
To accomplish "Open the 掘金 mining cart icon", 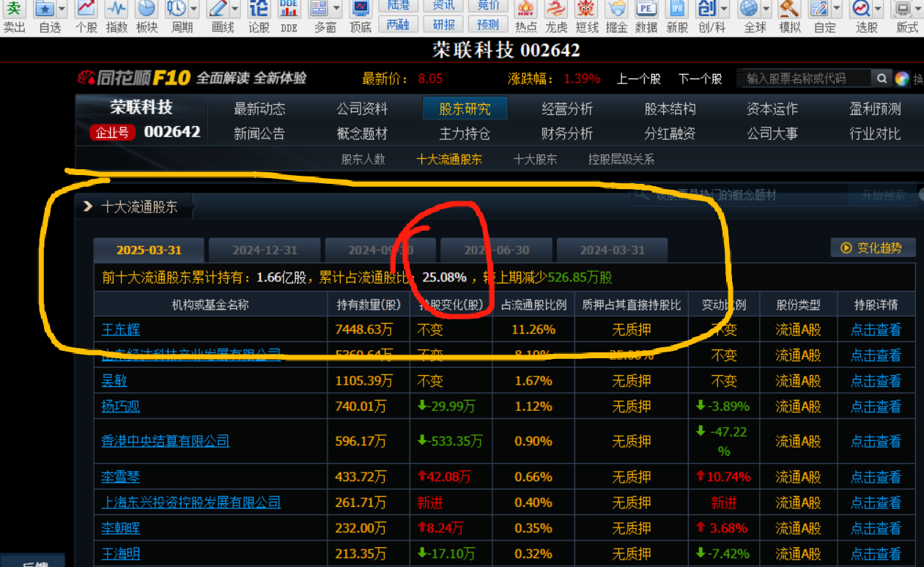I will click(617, 9).
